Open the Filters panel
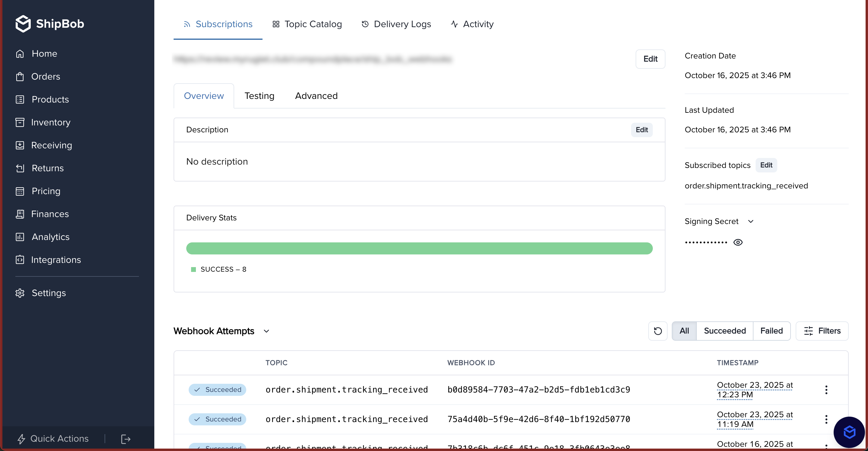This screenshot has height=451, width=868. [x=822, y=331]
